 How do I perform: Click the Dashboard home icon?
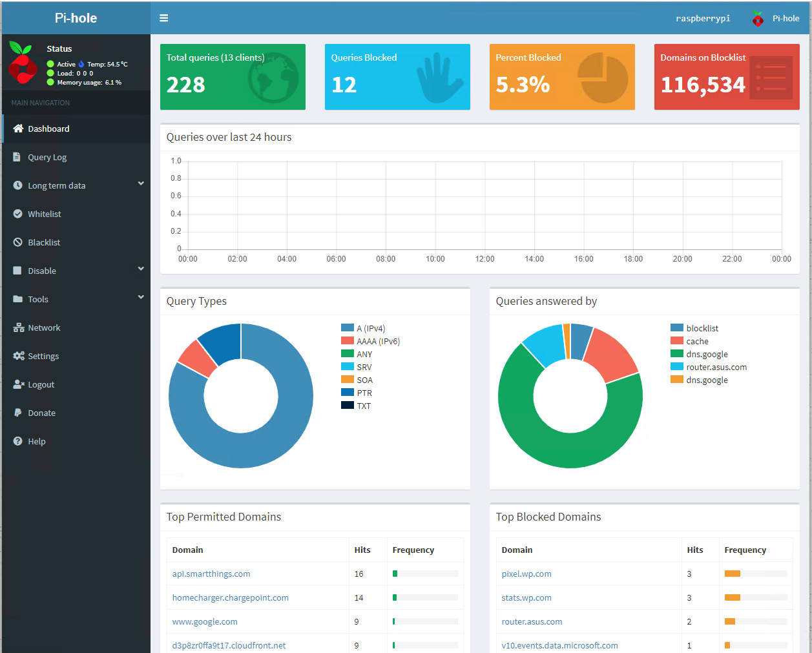click(18, 129)
